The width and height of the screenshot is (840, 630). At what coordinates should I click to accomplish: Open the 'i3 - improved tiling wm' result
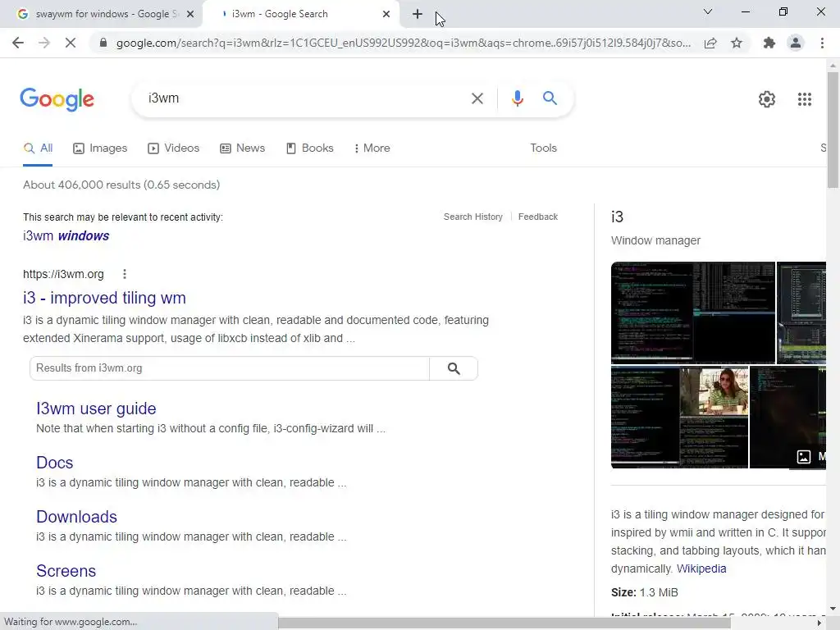[104, 298]
